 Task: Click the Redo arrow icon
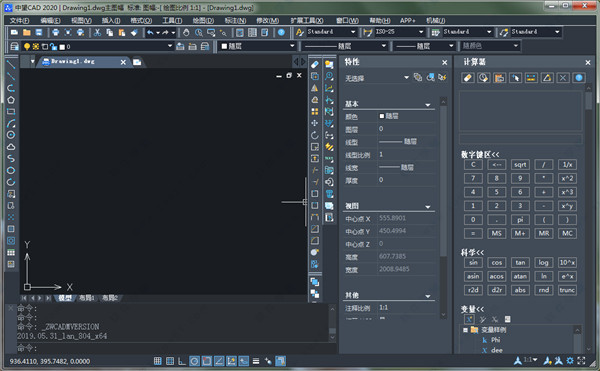click(165, 33)
